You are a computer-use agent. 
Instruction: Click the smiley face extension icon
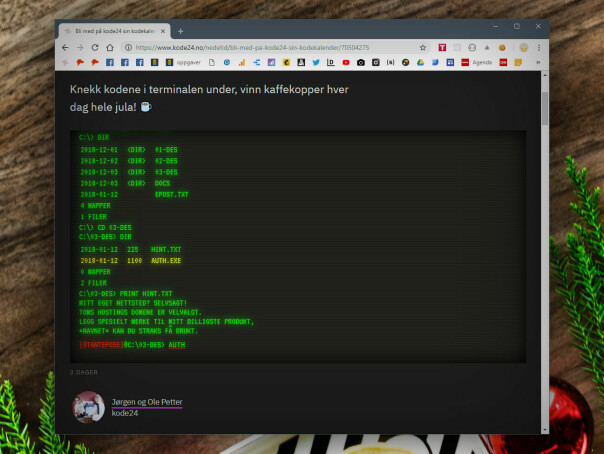tap(472, 47)
